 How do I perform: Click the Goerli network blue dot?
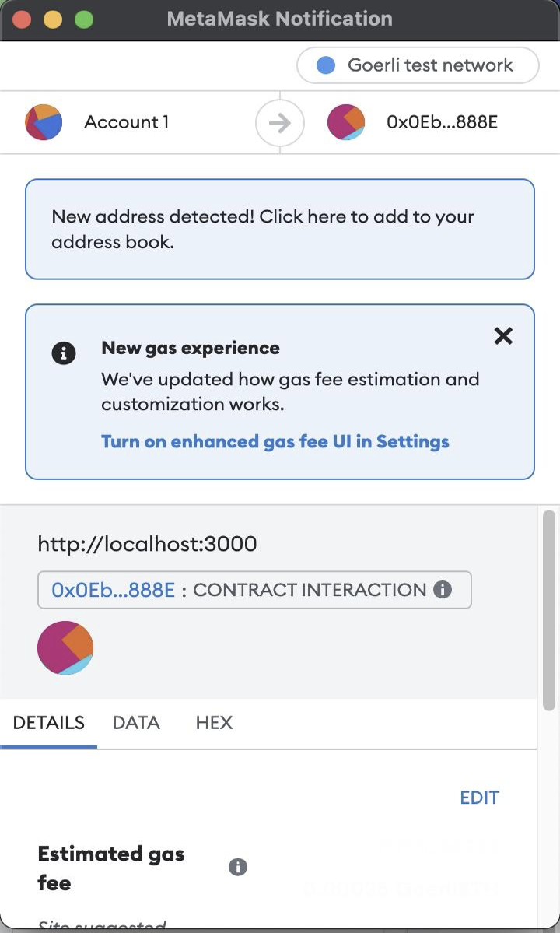tap(326, 65)
